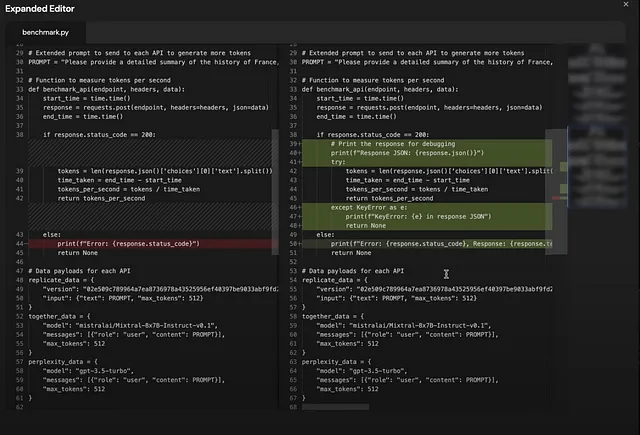Screen dimensions: 640x435
Task: Click the removed red line 44 print Error
Action: (x=128, y=244)
